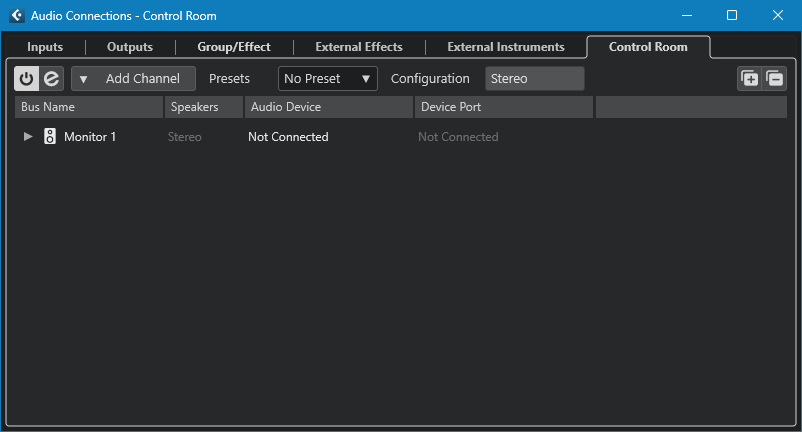Go to the External Instruments tab
The image size is (802, 432).
click(x=506, y=47)
